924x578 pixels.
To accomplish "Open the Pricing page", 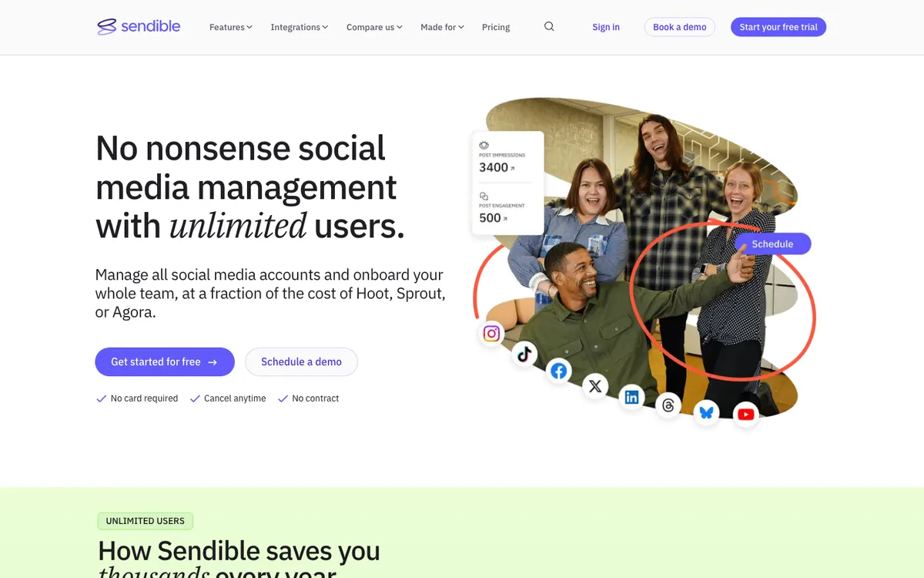I will 496,27.
